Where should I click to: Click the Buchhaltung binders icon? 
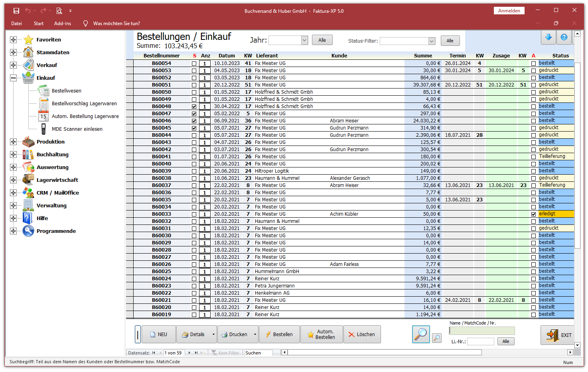point(28,154)
